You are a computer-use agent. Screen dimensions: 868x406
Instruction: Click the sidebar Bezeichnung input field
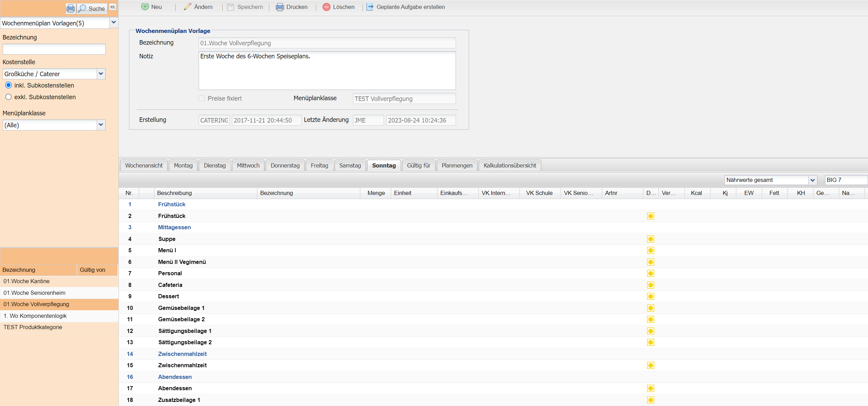coord(54,49)
